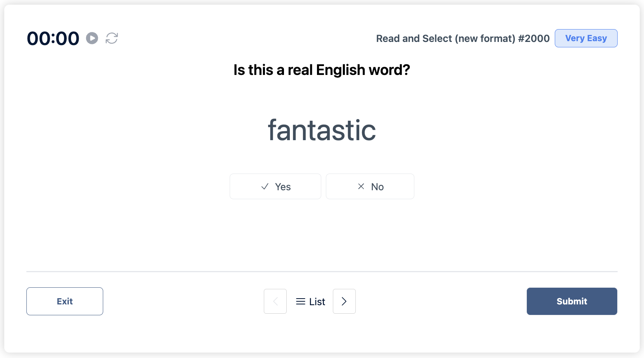Submit your answer

pos(572,301)
